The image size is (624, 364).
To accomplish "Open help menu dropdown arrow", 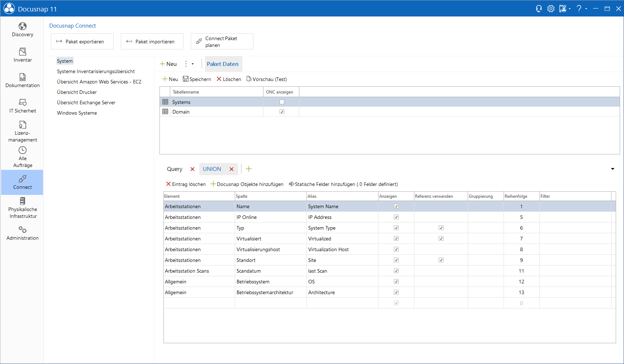I will (586, 9).
